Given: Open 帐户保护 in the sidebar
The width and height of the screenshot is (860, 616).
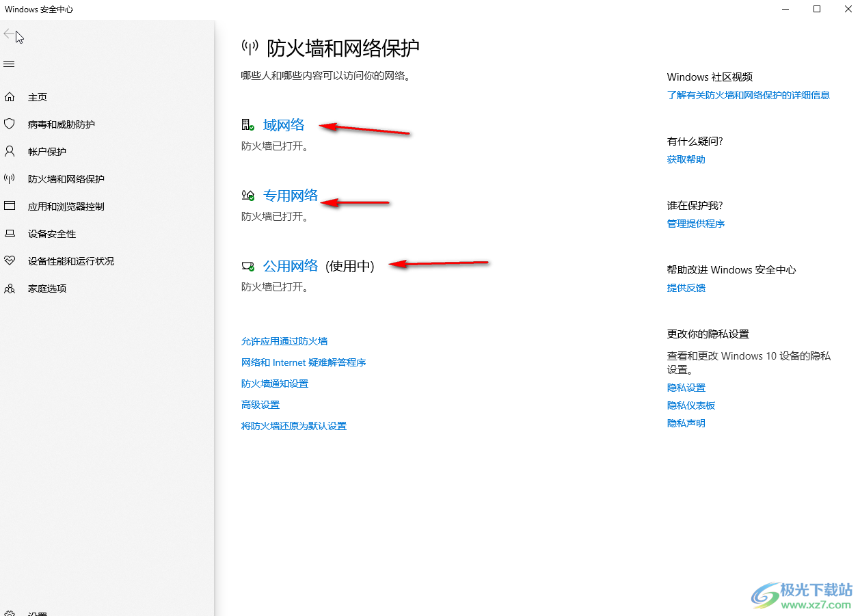Looking at the screenshot, I should tap(47, 152).
